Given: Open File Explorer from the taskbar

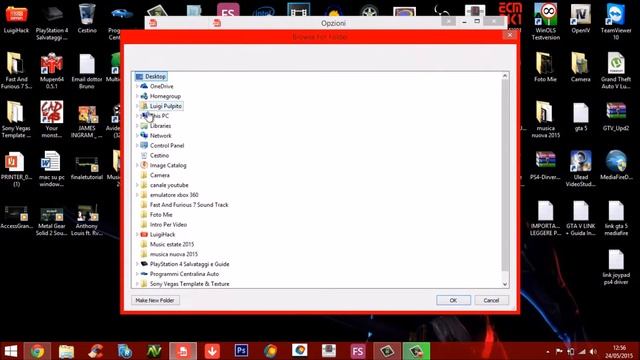Looking at the screenshot, I should [x=66, y=351].
